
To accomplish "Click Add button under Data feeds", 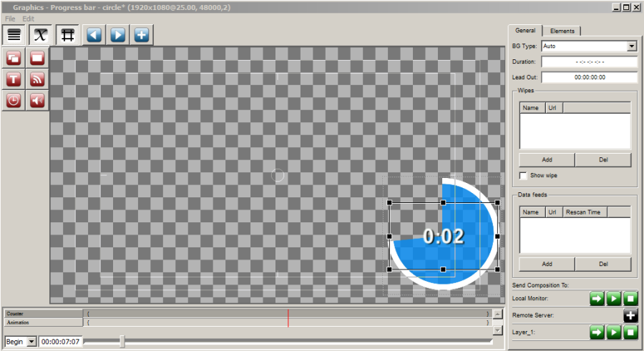I will (547, 264).
